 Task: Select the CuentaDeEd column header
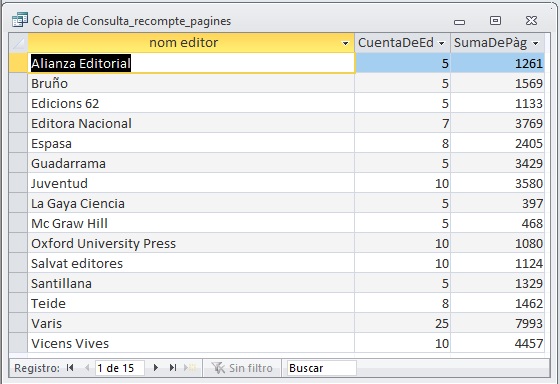[402, 43]
